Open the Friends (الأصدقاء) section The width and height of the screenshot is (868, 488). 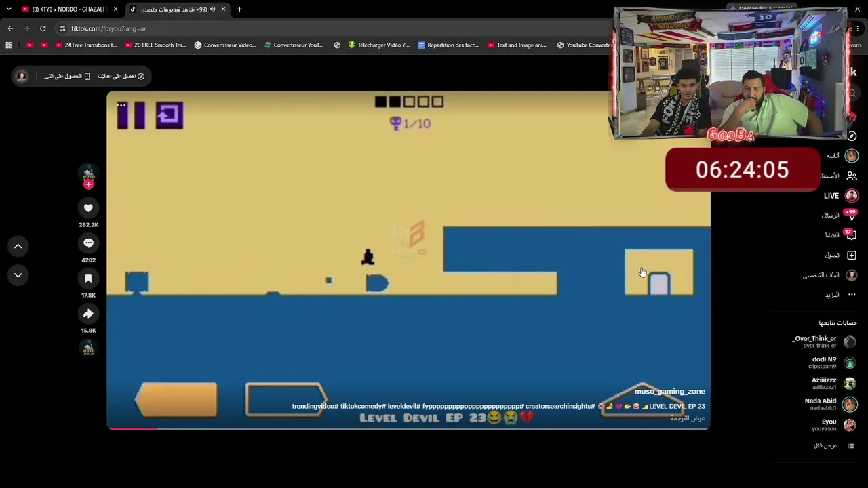pyautogui.click(x=838, y=176)
